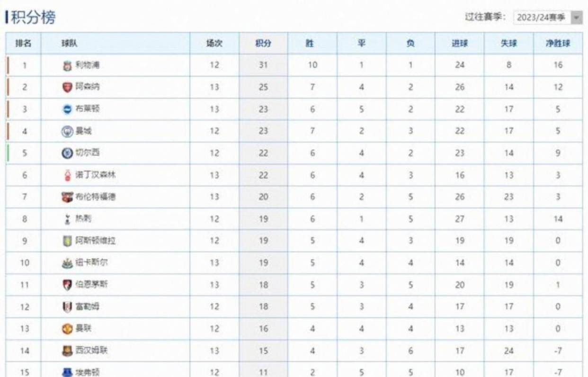Open the 2023/24赛季 season dropdown
This screenshot has width=588, height=377.
(x=543, y=18)
